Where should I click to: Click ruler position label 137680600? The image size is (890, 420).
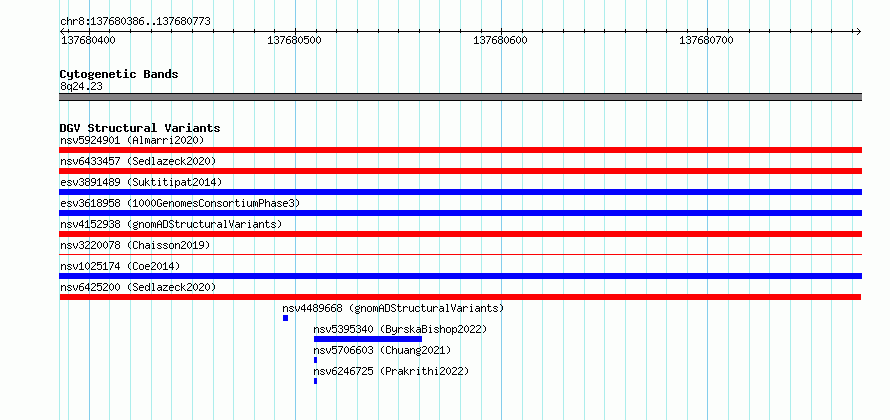(501, 40)
